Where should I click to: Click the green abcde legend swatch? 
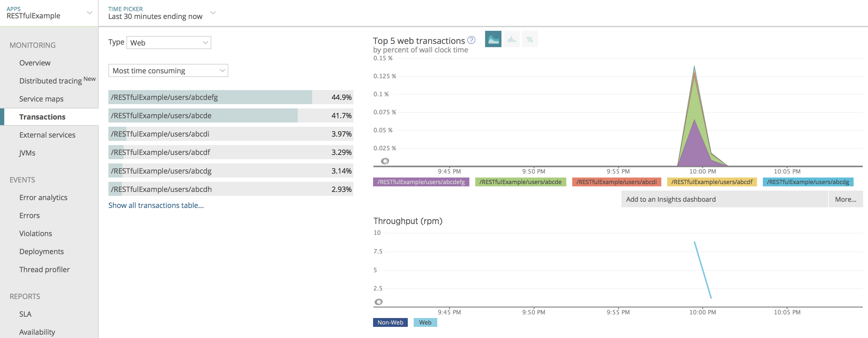[520, 182]
